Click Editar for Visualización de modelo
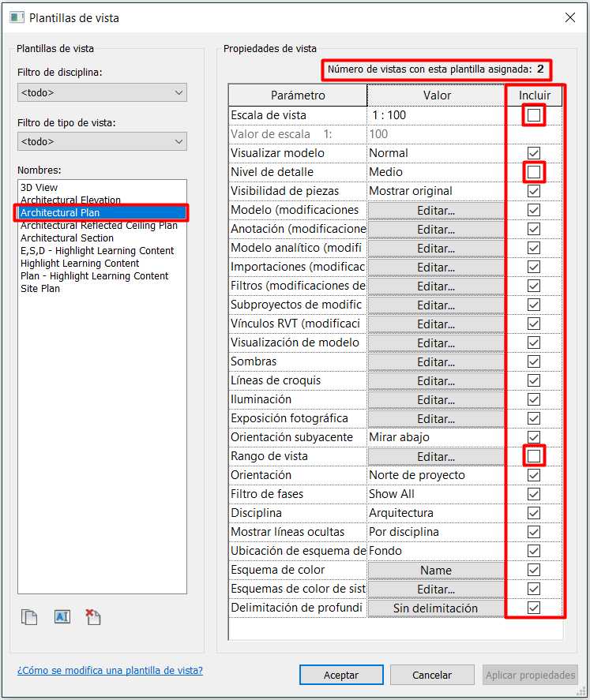 tap(436, 343)
